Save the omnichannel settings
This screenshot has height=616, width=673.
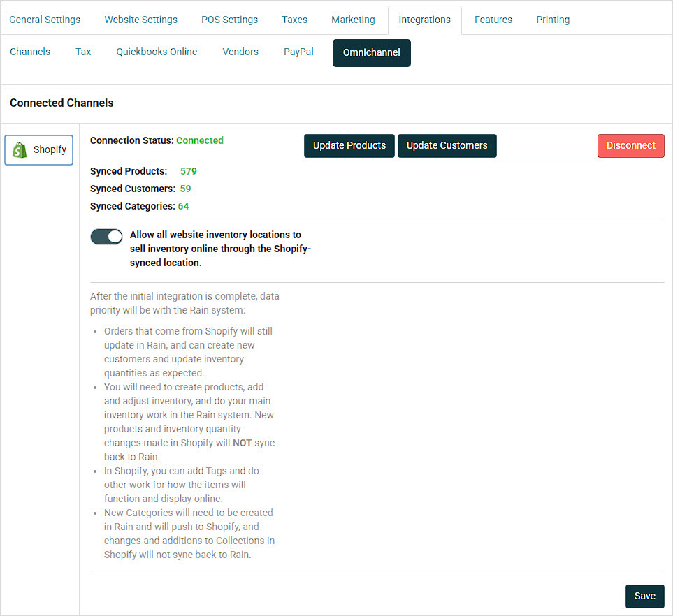(x=644, y=596)
